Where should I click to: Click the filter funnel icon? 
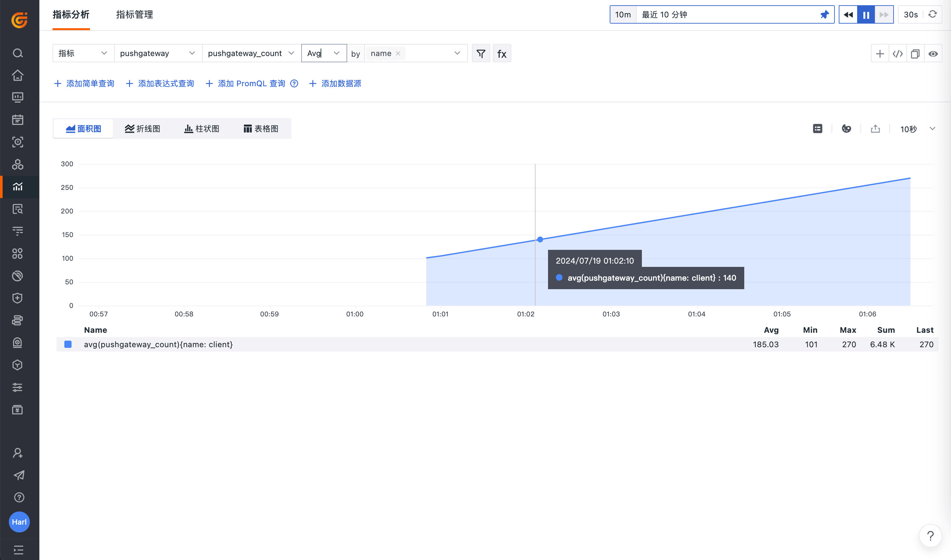(481, 53)
